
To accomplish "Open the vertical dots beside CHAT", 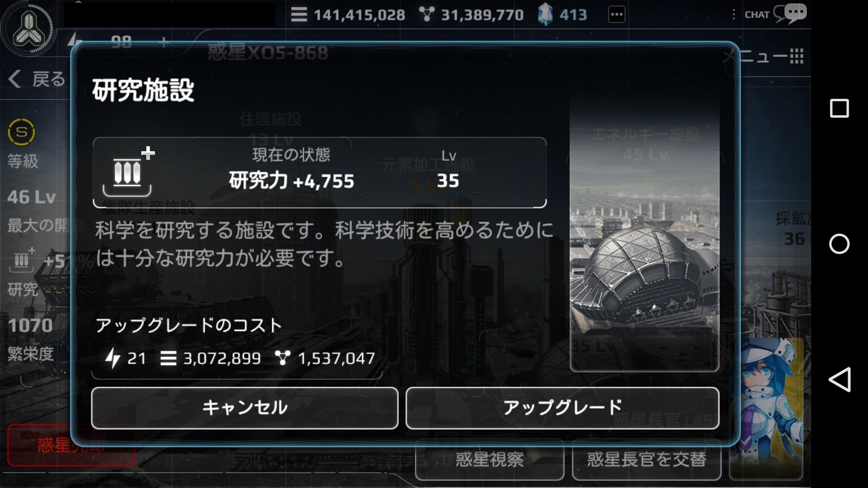I will 733,14.
